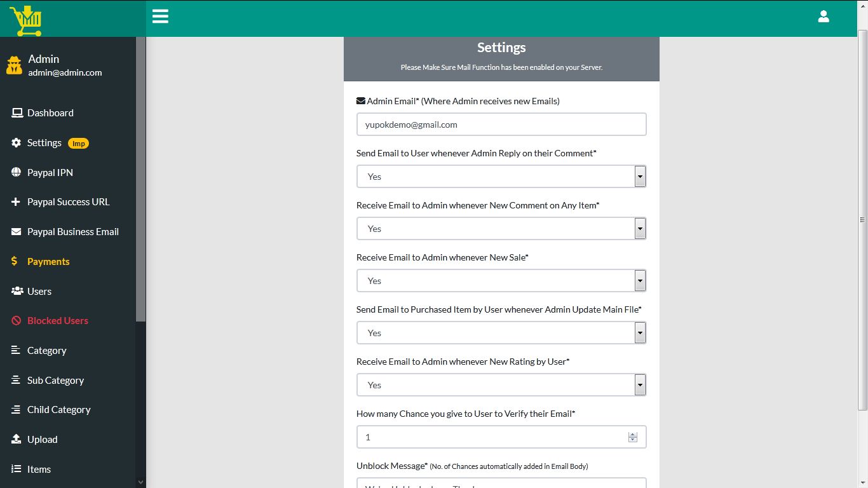868x488 pixels.
Task: Open comment reply email dropdown
Action: click(640, 176)
